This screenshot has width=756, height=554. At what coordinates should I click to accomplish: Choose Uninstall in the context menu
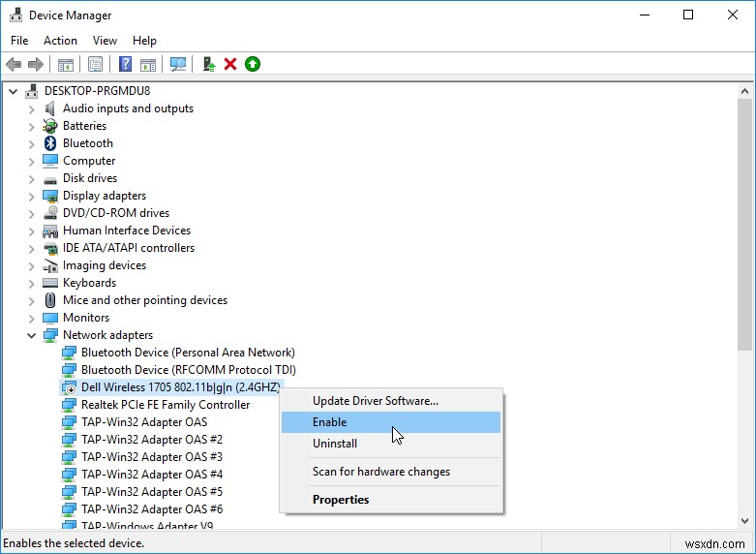pos(391,444)
